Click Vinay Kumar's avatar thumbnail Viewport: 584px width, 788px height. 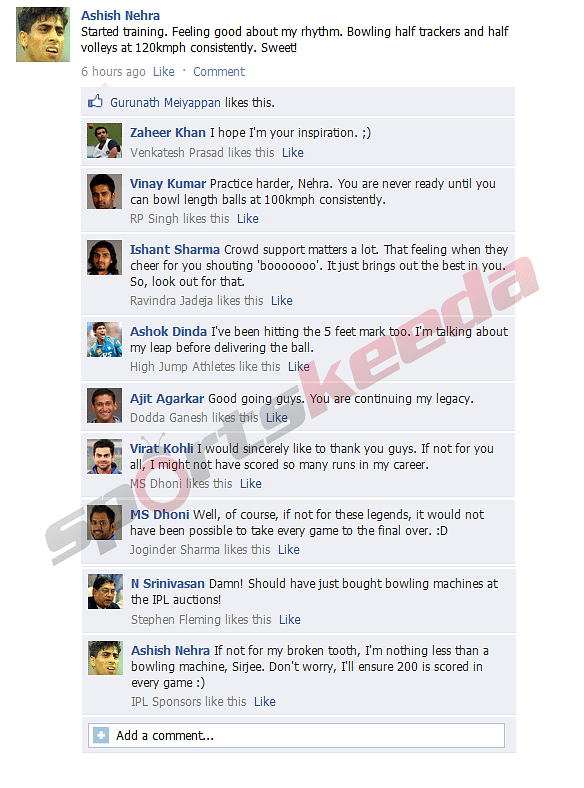(x=105, y=191)
